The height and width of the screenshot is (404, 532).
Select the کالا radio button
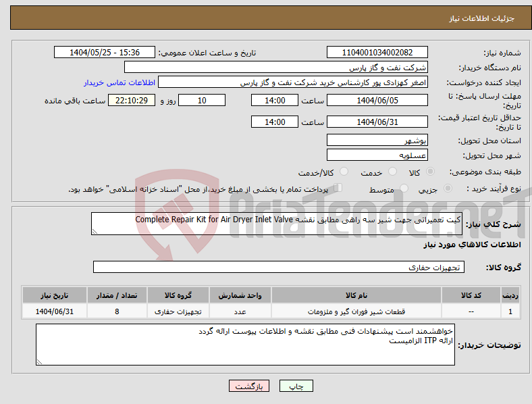[x=430, y=172]
